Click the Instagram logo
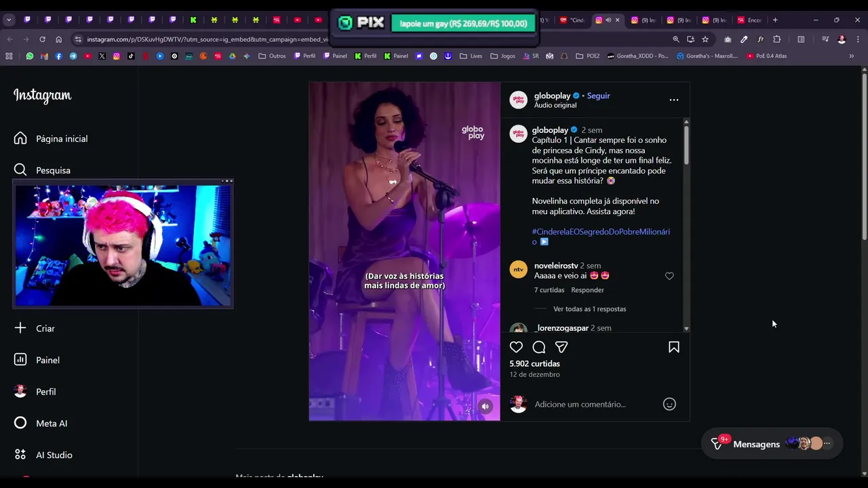This screenshot has height=488, width=868. click(x=42, y=96)
